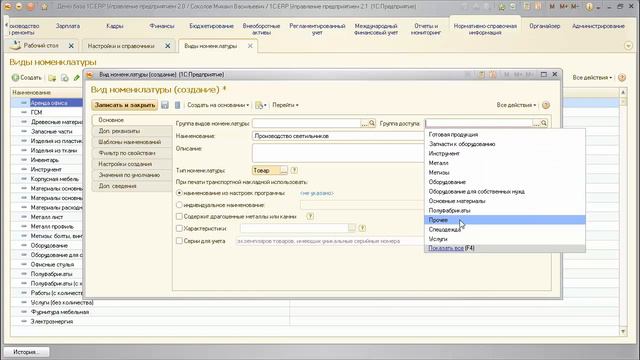Click magnifier in Группа видов номенклатуры field
Viewport: 640px width, 360px height.
(x=372, y=123)
